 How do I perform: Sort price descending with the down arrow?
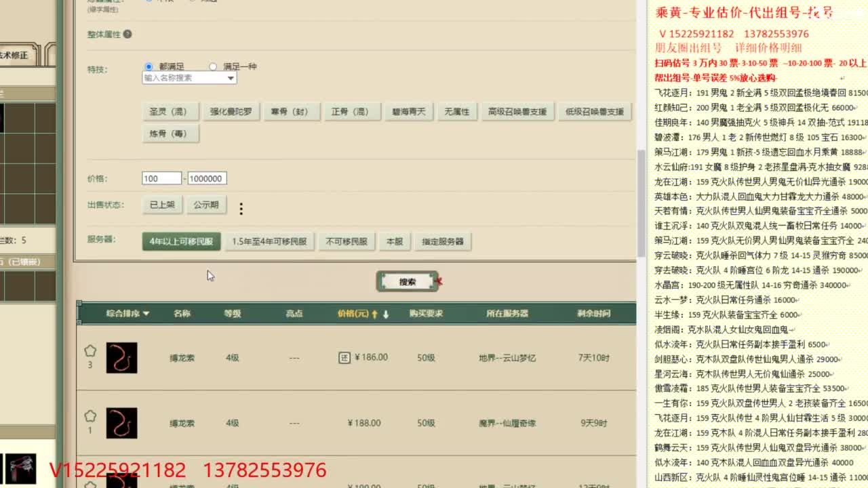(x=386, y=314)
